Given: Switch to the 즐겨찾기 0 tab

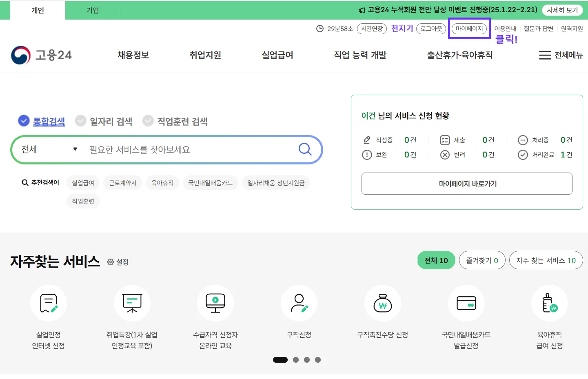Looking at the screenshot, I should (482, 260).
